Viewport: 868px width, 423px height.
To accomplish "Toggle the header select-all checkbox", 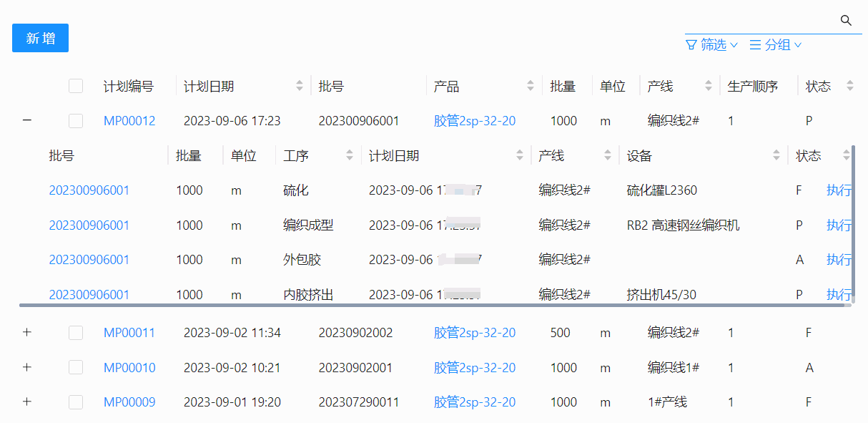I will coord(76,86).
